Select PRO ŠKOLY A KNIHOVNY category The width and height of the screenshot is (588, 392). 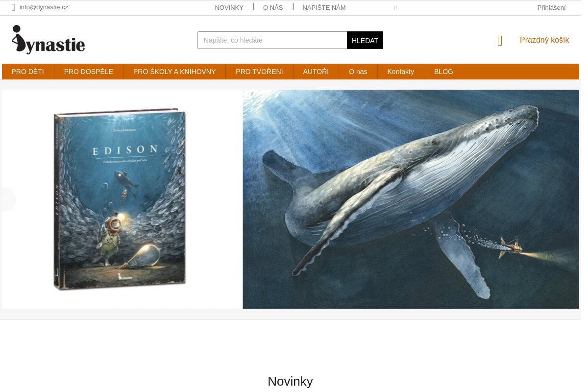point(174,72)
